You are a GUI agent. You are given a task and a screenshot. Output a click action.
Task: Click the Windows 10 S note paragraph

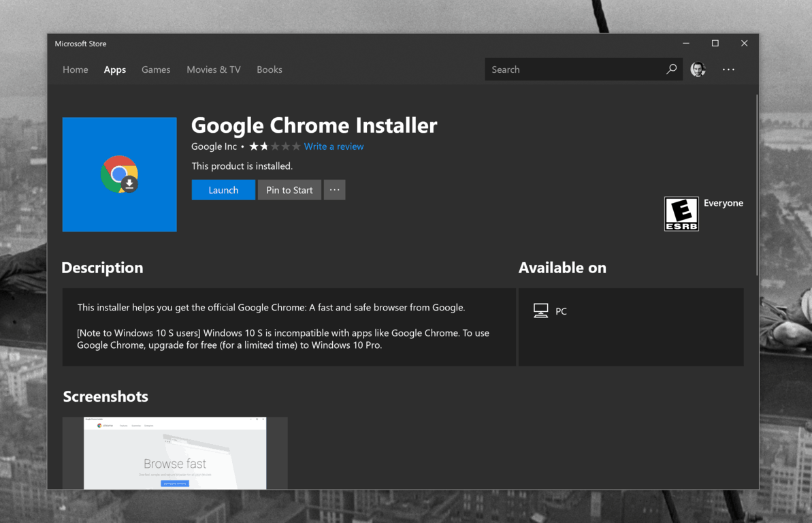click(283, 339)
